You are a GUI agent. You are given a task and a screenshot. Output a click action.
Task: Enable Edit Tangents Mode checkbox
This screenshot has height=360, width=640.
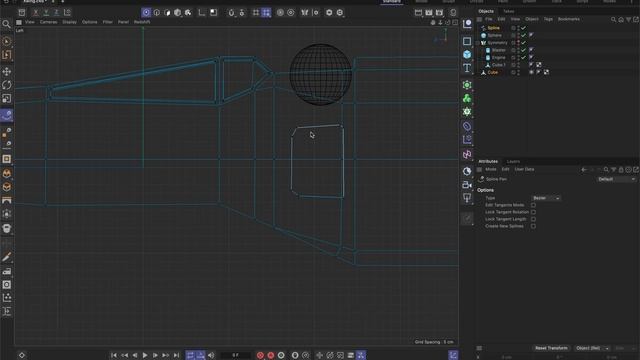pyautogui.click(x=533, y=205)
